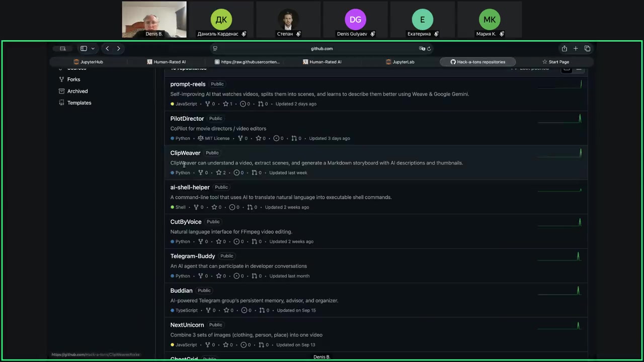Click the star count on prompt-reels
This screenshot has width=644, height=362.
tap(227, 104)
